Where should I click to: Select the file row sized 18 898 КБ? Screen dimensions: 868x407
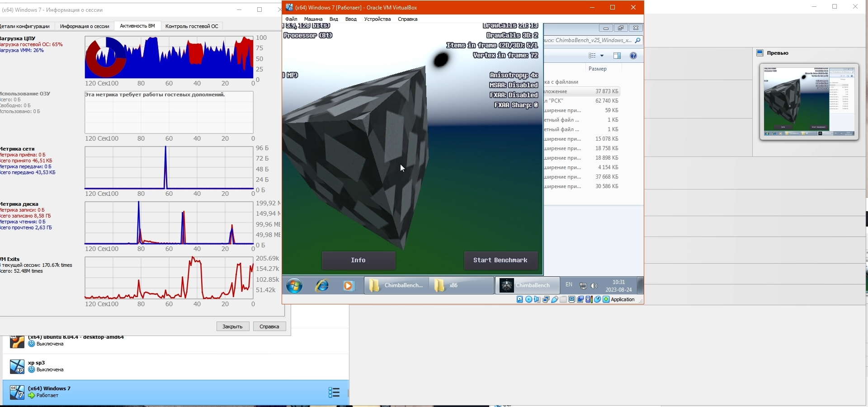(x=582, y=158)
